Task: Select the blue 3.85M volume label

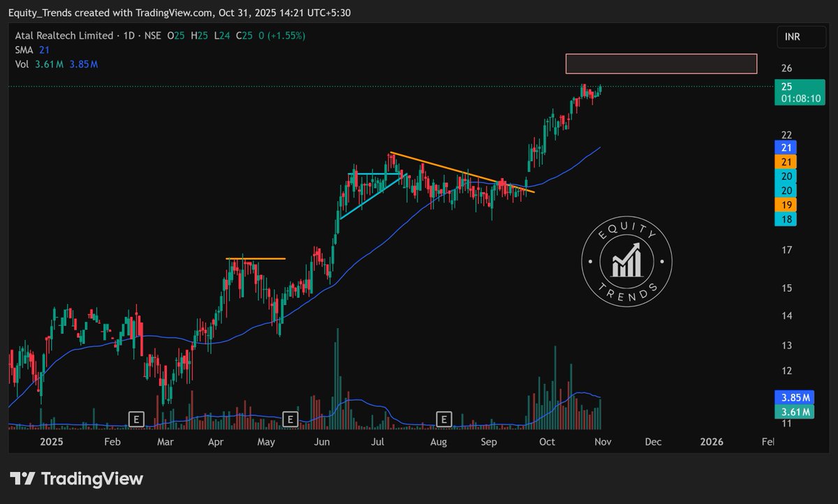Action: pos(794,396)
